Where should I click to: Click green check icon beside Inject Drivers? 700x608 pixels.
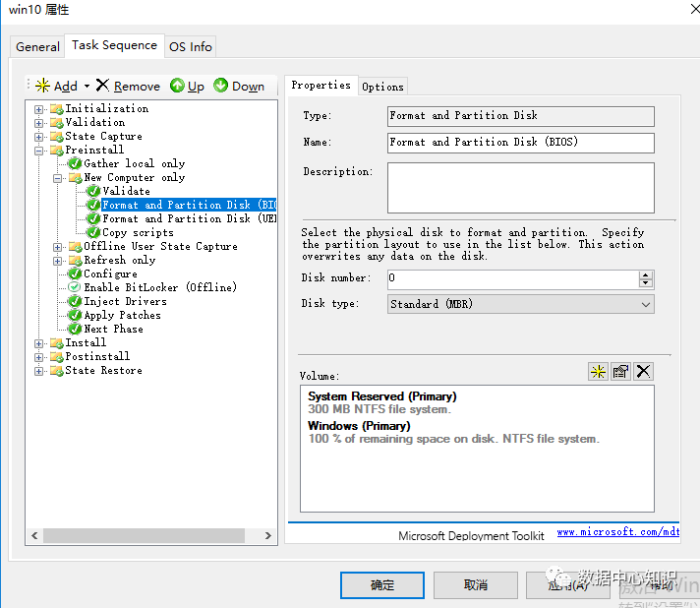pyautogui.click(x=75, y=302)
